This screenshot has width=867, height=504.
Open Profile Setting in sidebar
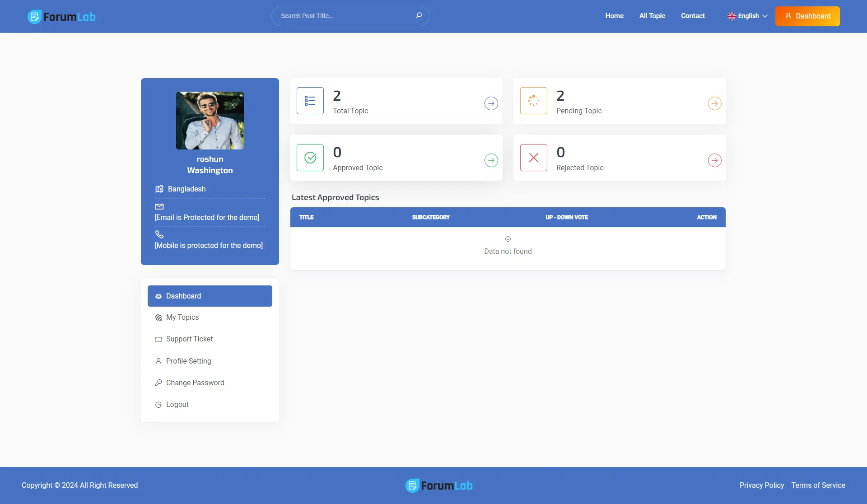210,361
